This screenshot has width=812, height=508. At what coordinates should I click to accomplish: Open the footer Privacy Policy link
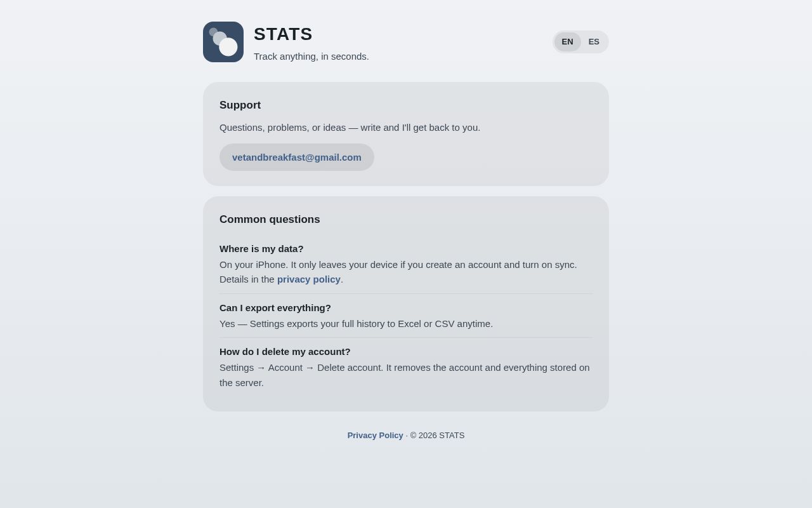(375, 436)
